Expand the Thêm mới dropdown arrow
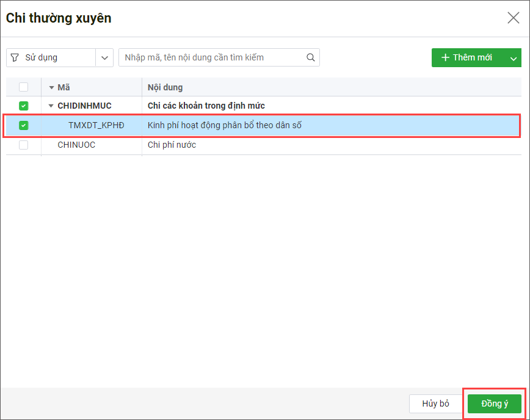This screenshot has width=530, height=420. pyautogui.click(x=513, y=58)
